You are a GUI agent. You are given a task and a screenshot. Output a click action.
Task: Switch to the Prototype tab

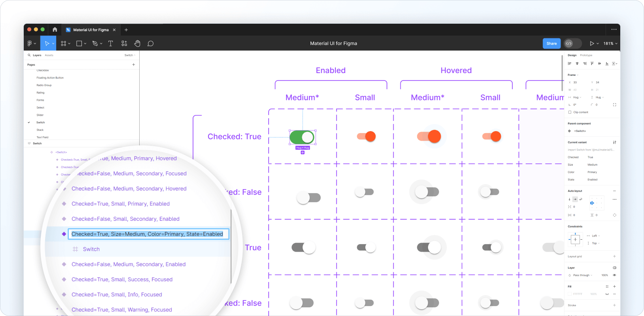pyautogui.click(x=586, y=55)
